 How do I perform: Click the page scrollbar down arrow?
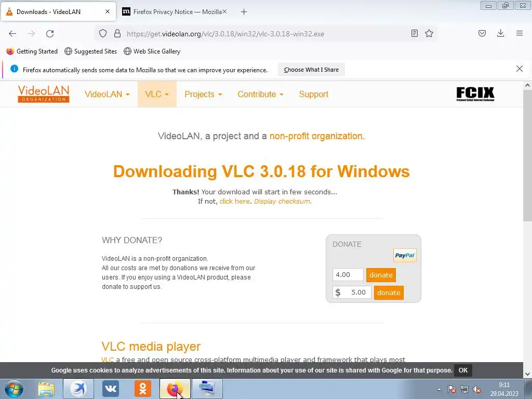[527, 374]
